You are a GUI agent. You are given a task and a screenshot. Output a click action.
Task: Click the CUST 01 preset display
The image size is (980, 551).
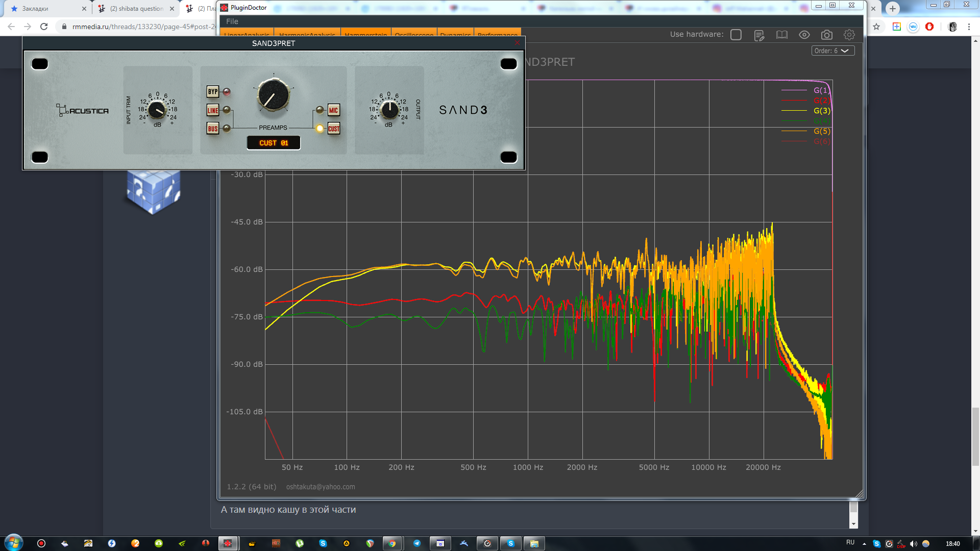[x=274, y=143]
